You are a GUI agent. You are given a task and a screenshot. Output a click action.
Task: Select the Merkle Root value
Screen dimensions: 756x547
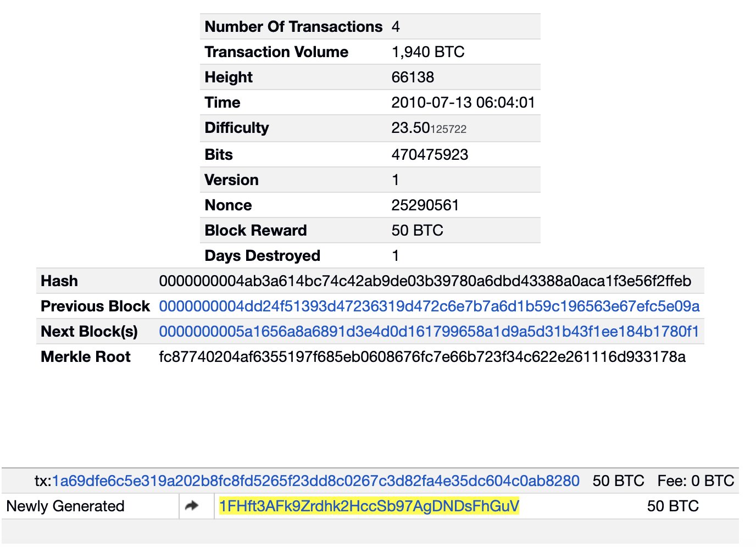422,356
